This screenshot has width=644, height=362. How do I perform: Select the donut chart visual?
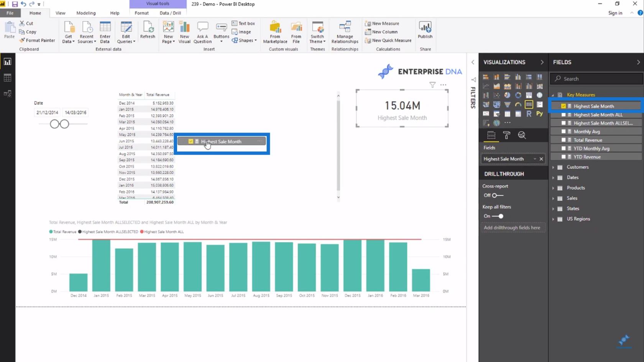(x=518, y=95)
